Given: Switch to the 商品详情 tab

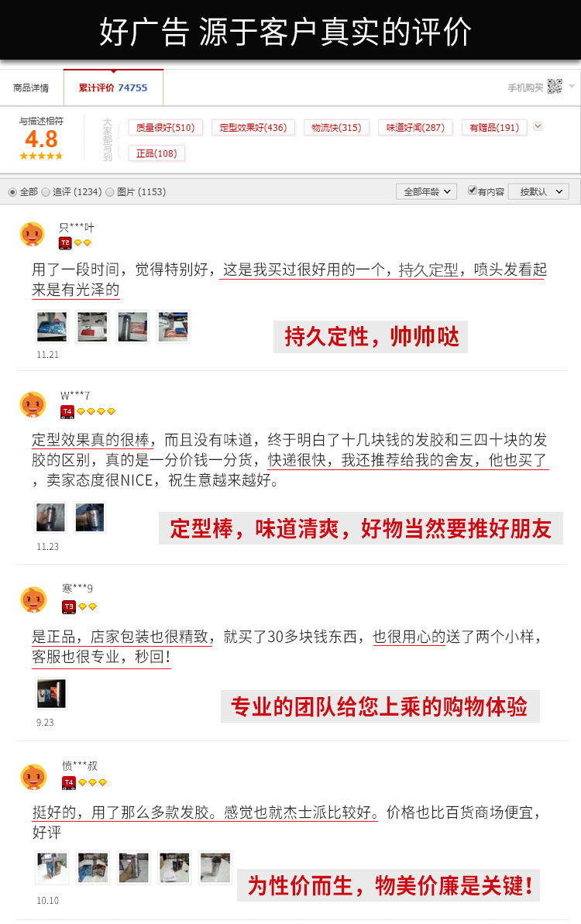Looking at the screenshot, I should [x=31, y=88].
